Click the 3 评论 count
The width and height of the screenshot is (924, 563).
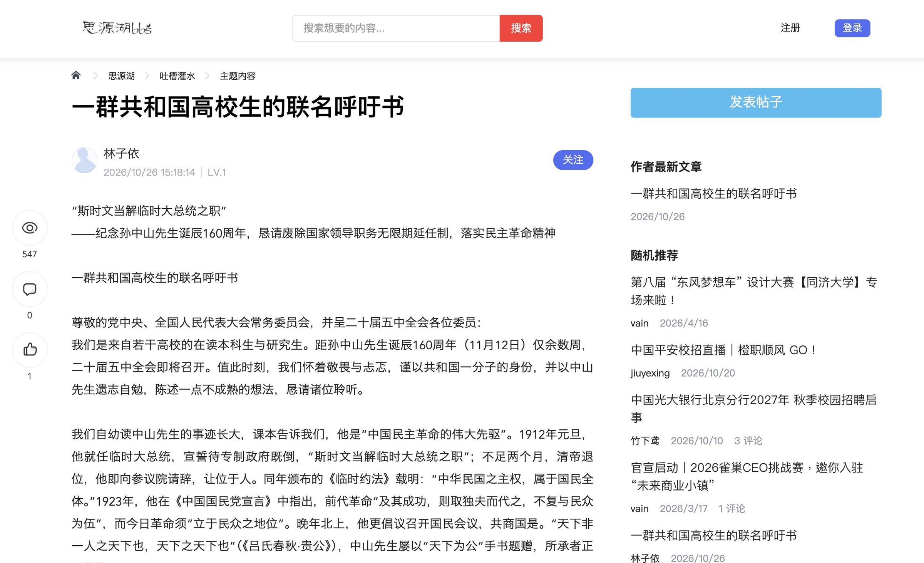click(748, 441)
